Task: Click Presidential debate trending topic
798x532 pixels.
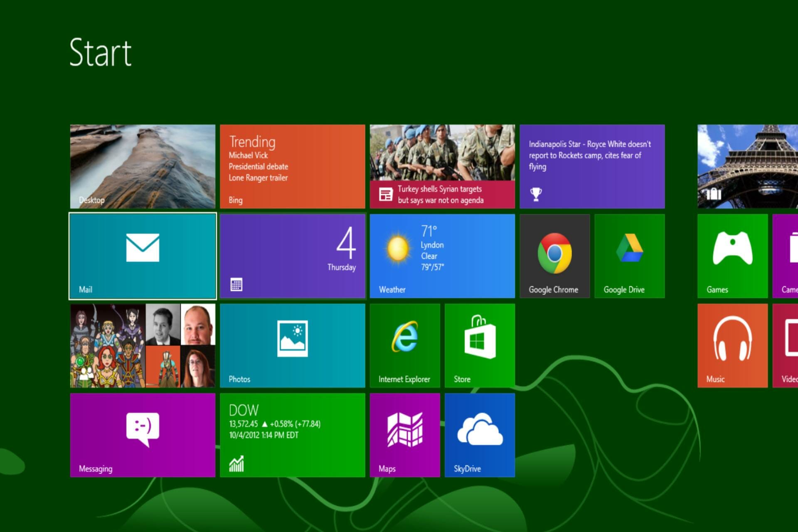Action: 258,166
